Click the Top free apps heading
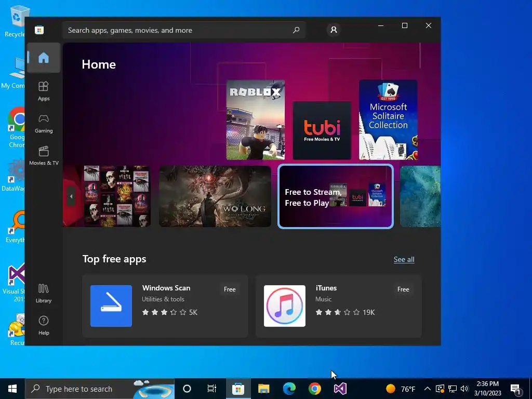 tap(114, 259)
